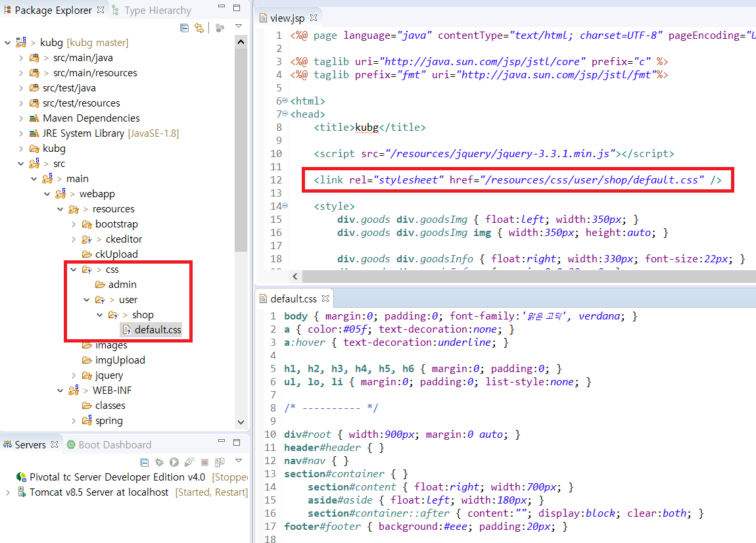This screenshot has height=543, width=756.
Task: Collapse all in the Servers view toolbar
Action: 144,462
